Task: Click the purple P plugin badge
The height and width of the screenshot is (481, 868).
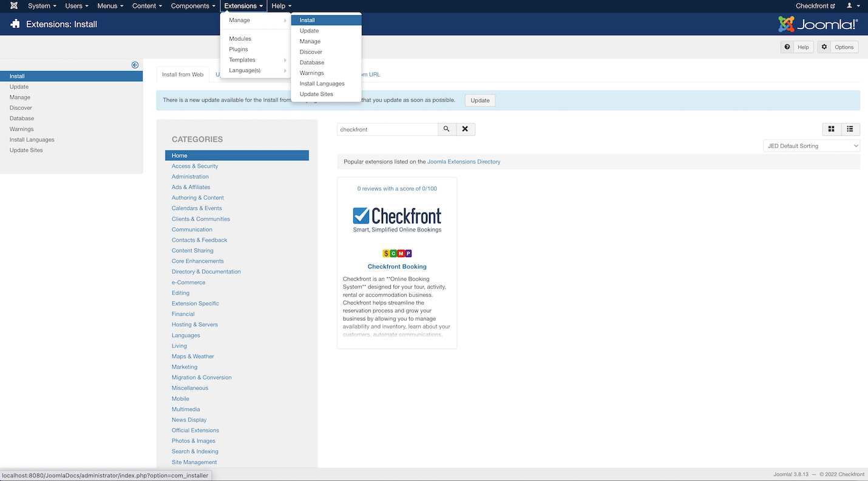Action: (x=408, y=253)
